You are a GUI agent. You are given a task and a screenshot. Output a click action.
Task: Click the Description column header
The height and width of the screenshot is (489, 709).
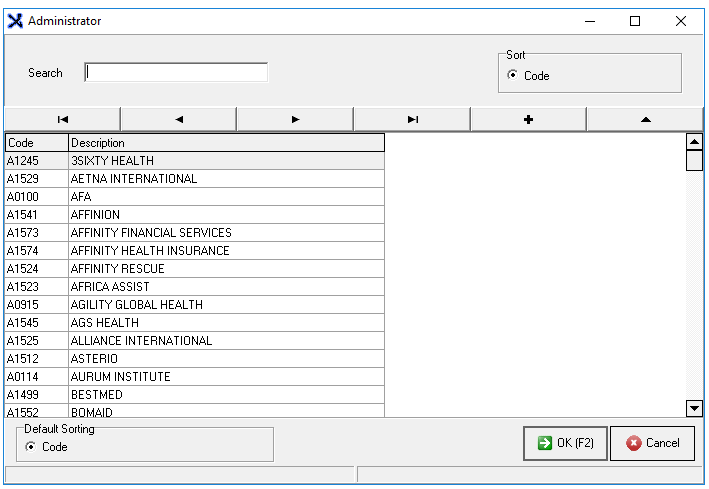point(225,143)
